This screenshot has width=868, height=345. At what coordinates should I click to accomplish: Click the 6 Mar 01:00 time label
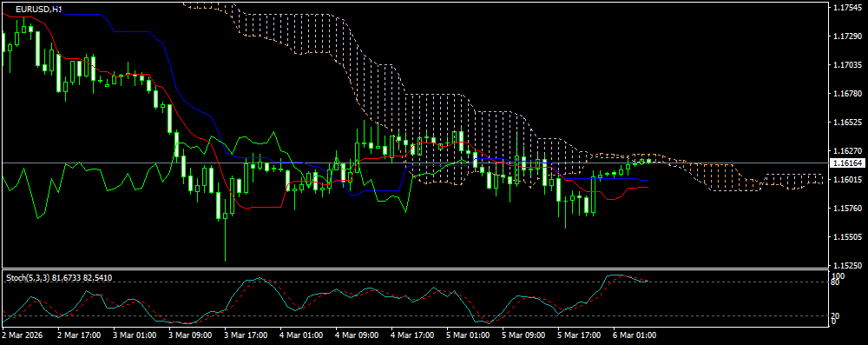coord(635,335)
